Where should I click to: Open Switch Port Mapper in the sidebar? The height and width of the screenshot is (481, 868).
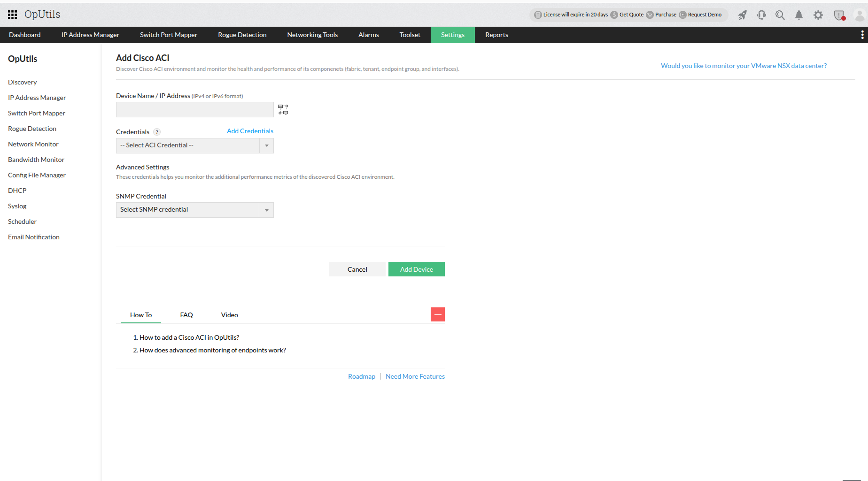(x=37, y=113)
